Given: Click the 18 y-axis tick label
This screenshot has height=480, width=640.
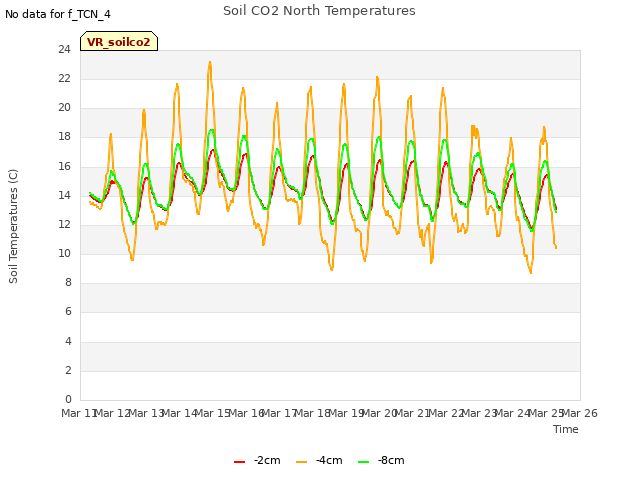Looking at the screenshot, I should [64, 137].
